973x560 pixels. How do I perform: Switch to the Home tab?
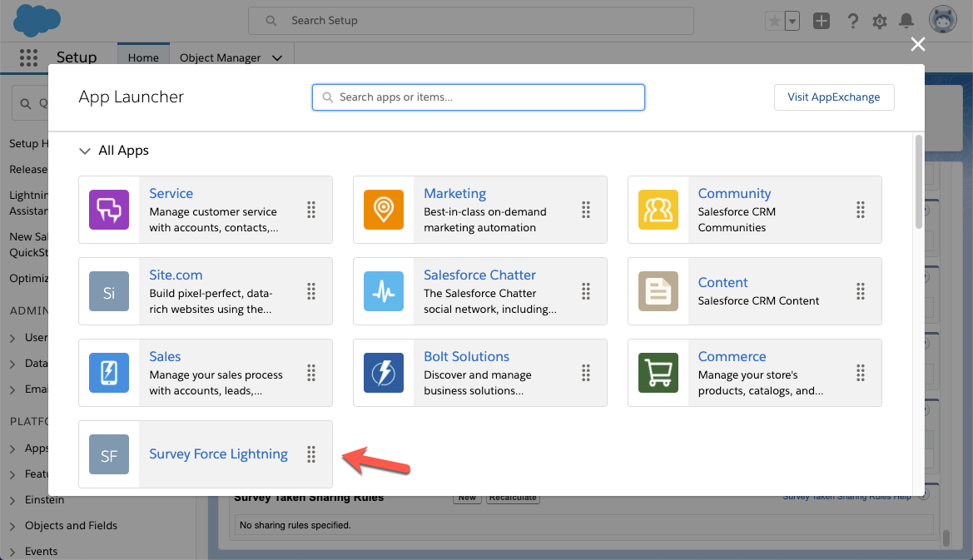click(143, 57)
